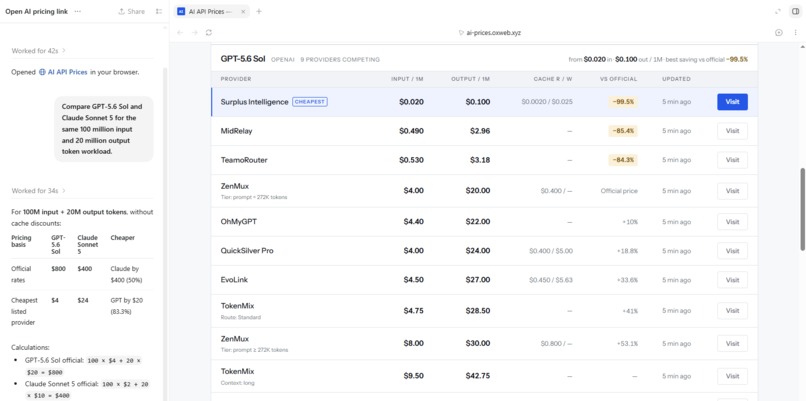Click the 'Context: long' note under TokenMix
Image resolution: width=806 pixels, height=401 pixels.
pyautogui.click(x=237, y=383)
